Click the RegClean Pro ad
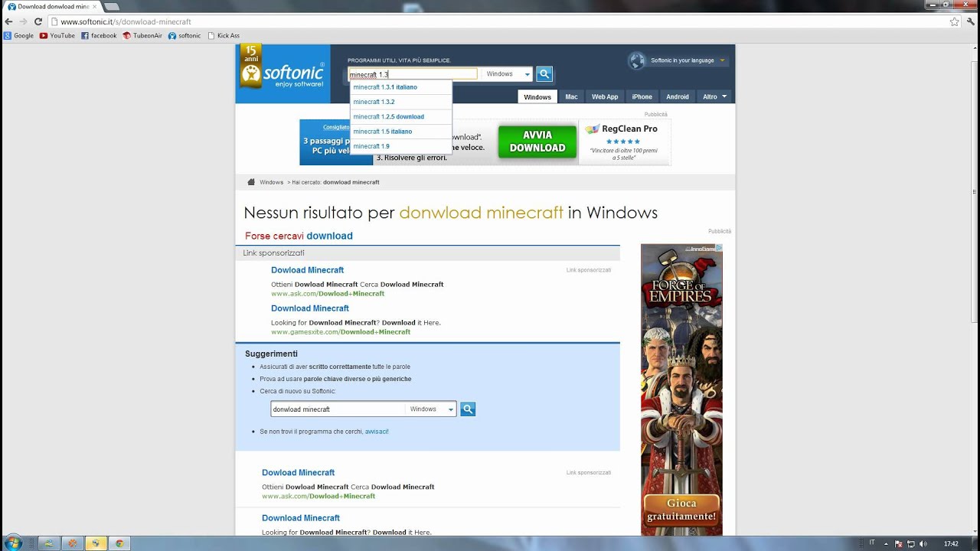This screenshot has height=551, width=980. (x=625, y=142)
